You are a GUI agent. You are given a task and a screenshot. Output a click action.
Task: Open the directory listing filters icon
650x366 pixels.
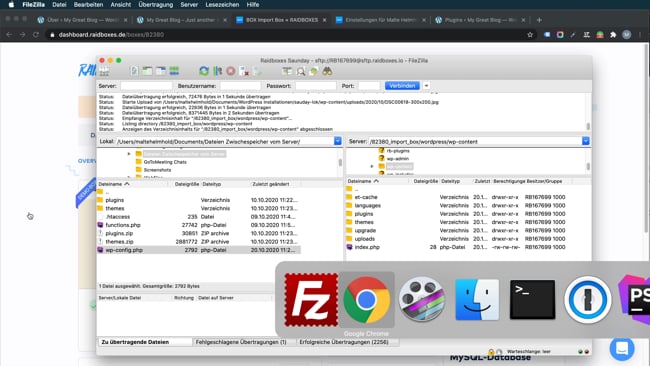pos(287,71)
